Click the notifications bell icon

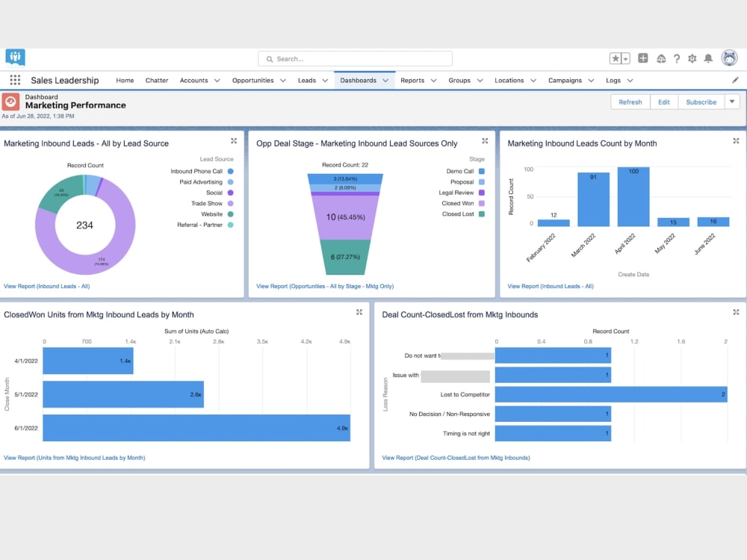(x=709, y=58)
